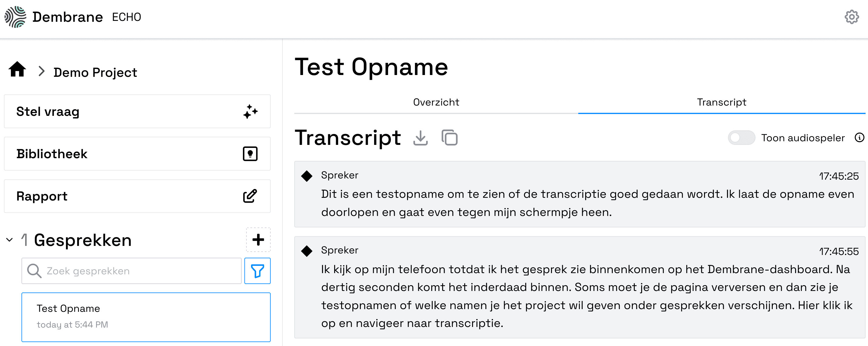Open the Rapport editor
Viewport: 868px width, 346px height.
(x=137, y=196)
